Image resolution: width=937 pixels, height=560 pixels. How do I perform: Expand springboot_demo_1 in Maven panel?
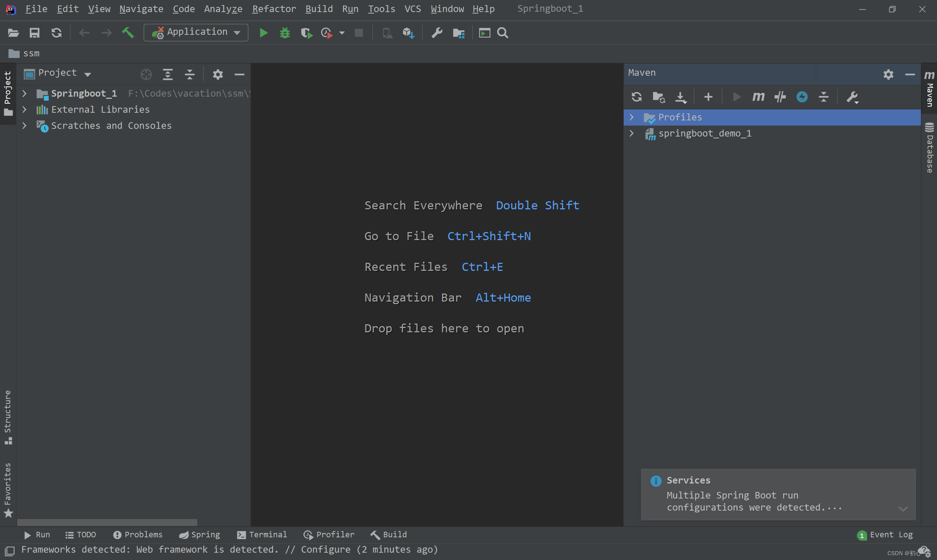[x=631, y=133]
